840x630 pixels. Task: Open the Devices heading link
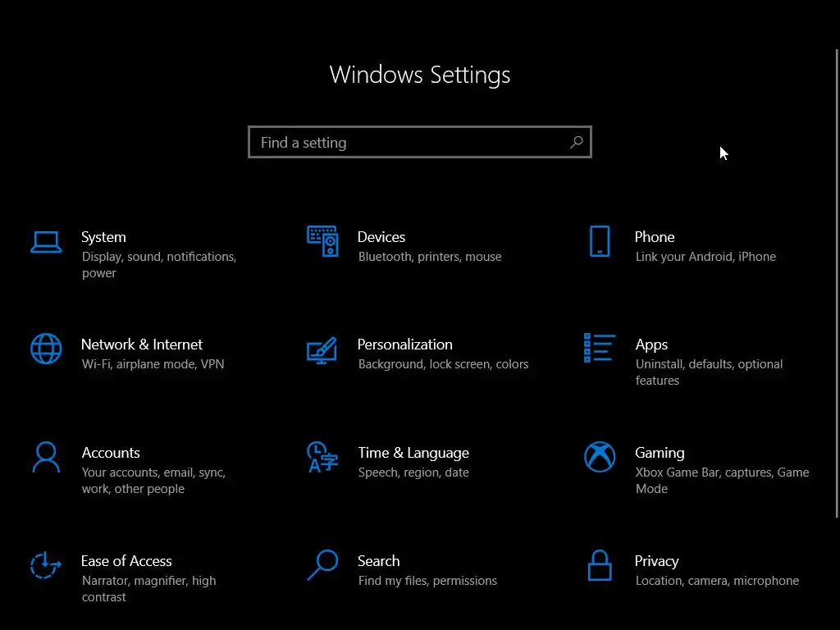coord(381,237)
